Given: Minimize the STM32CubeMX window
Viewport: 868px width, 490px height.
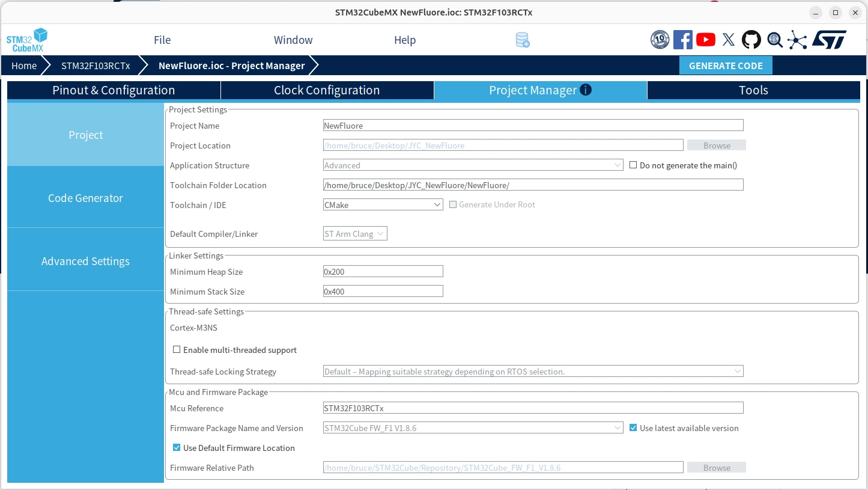Looking at the screenshot, I should 816,13.
